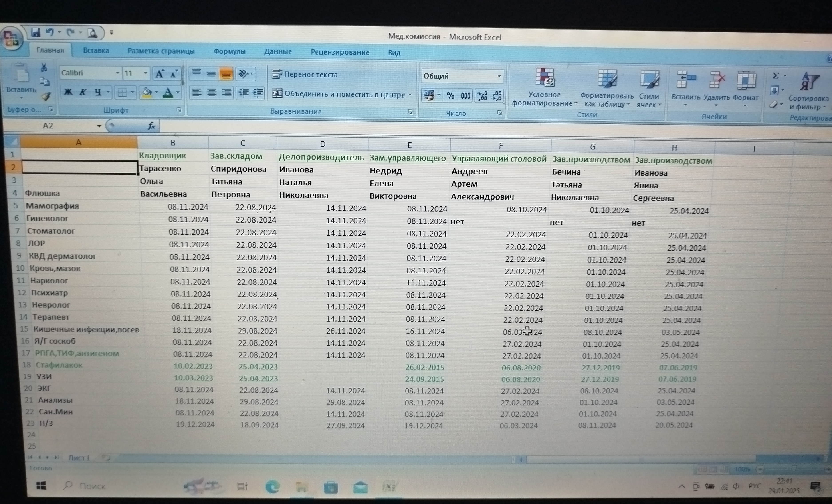This screenshot has height=504, width=832.
Task: Decrease decimal places
Action: [496, 97]
